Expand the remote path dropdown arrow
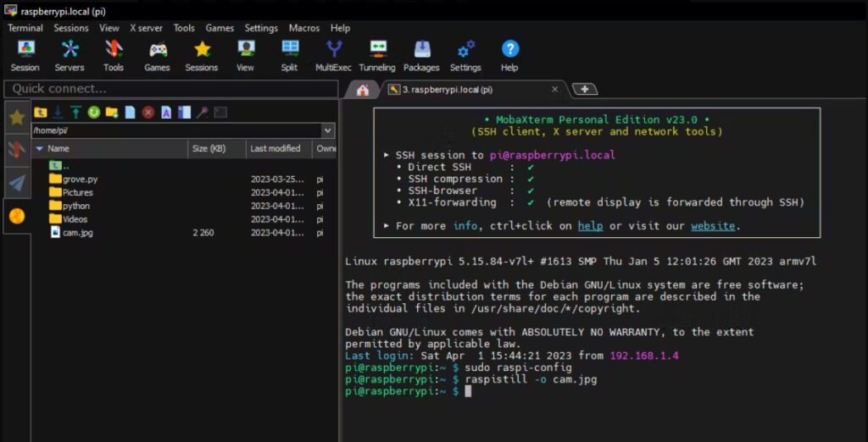Image resolution: width=868 pixels, height=442 pixels. click(x=328, y=130)
